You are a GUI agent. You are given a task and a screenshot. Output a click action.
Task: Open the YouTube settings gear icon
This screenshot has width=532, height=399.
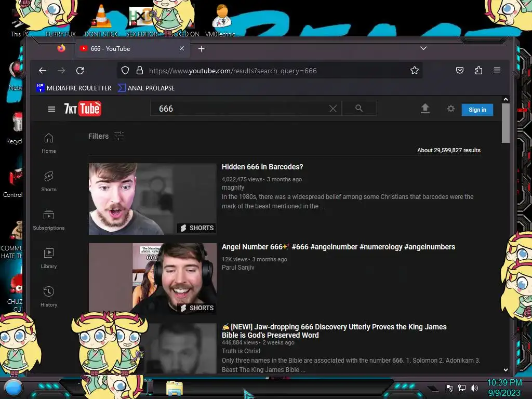[x=450, y=109]
